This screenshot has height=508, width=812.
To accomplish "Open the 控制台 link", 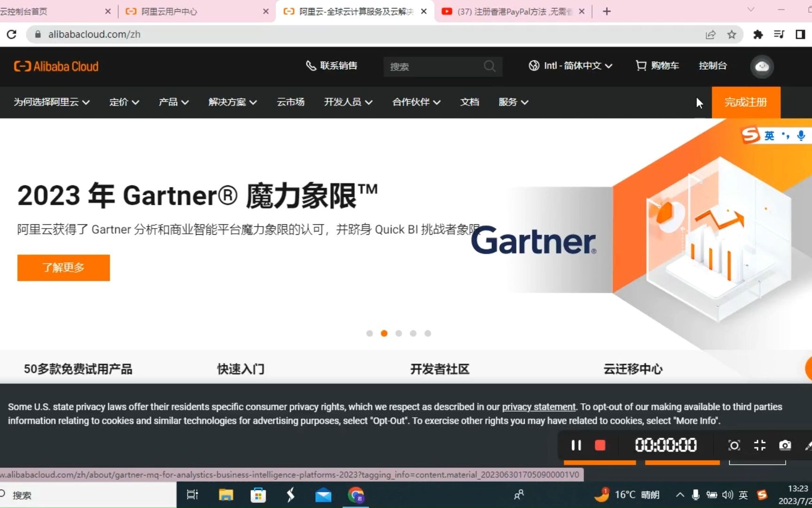I will [x=712, y=66].
